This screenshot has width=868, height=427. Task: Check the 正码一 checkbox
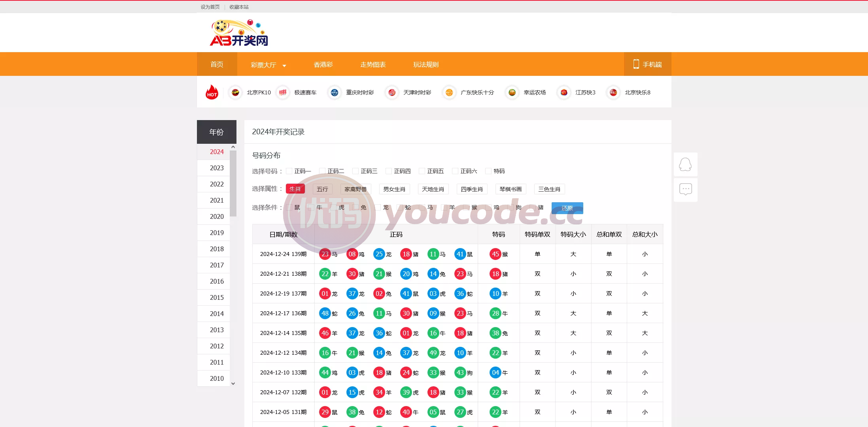(289, 171)
